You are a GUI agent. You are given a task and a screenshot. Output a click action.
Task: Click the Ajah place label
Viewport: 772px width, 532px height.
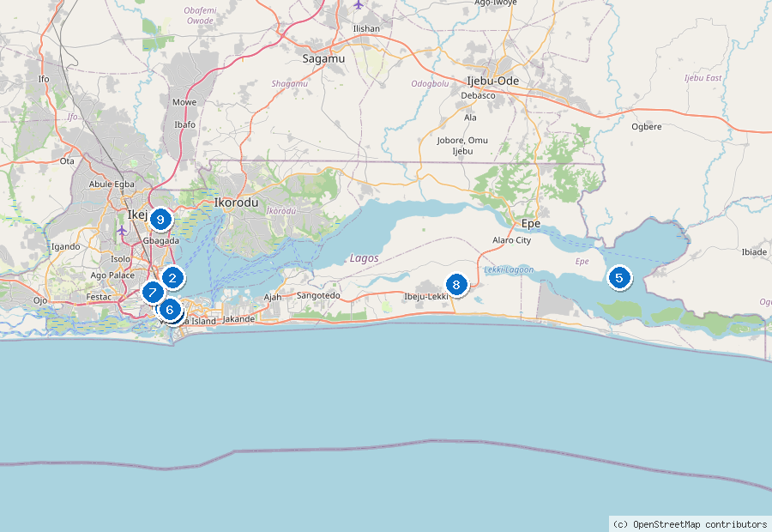pos(273,297)
